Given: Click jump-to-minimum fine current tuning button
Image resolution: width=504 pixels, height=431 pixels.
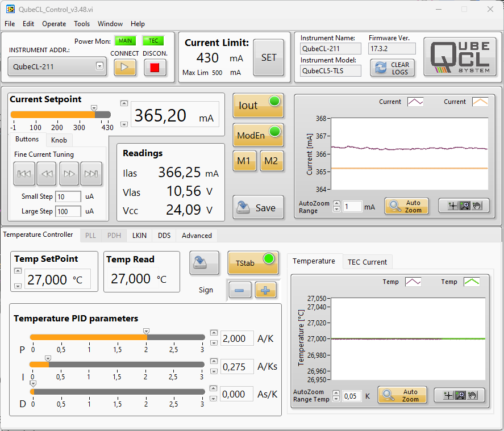Looking at the screenshot, I should tap(24, 174).
